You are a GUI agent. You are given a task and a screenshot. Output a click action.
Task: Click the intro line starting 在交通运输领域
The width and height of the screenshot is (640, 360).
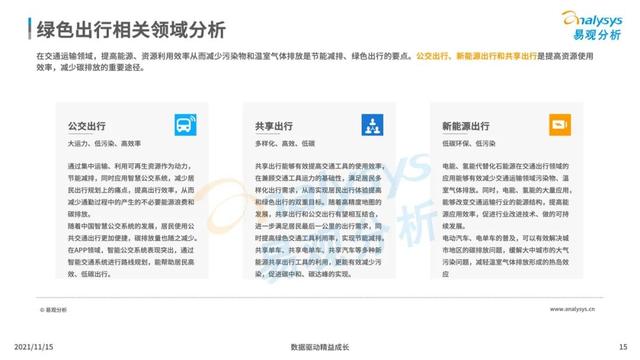pyautogui.click(x=314, y=62)
